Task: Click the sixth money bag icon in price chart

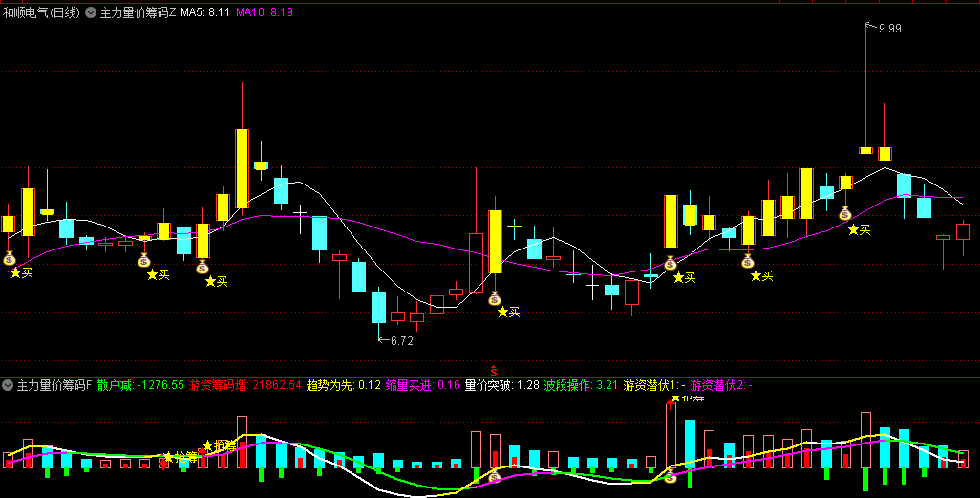Action: 748,261
